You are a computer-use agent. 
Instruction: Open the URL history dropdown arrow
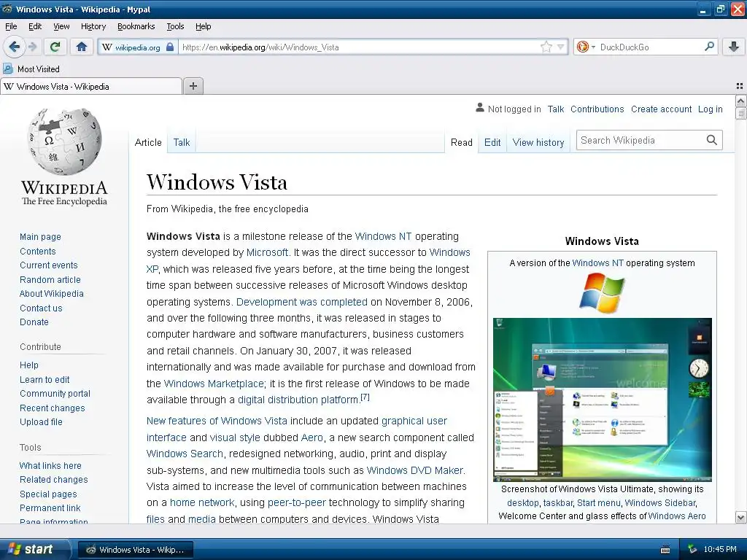pyautogui.click(x=561, y=47)
